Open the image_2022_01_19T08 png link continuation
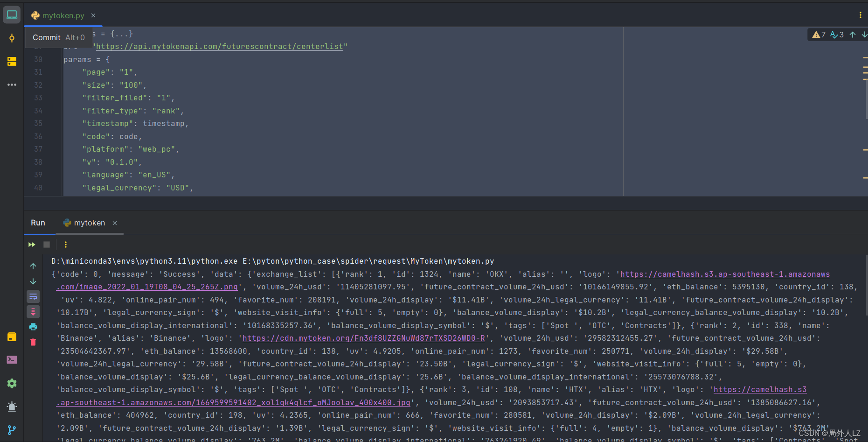 point(147,287)
